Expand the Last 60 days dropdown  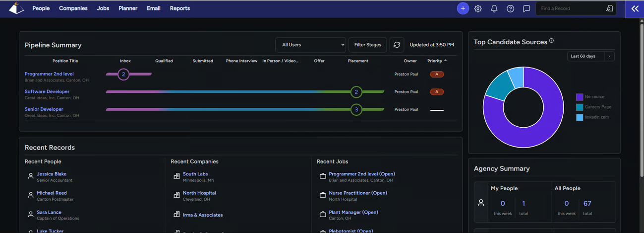point(590,56)
